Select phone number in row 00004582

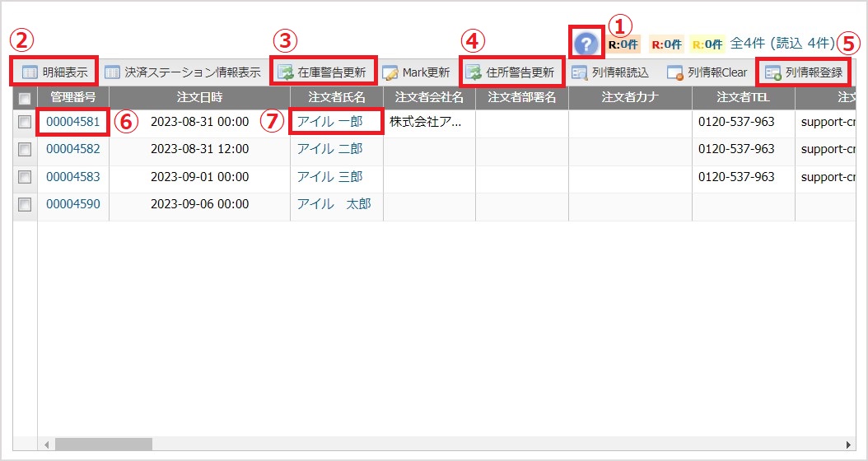(x=736, y=149)
